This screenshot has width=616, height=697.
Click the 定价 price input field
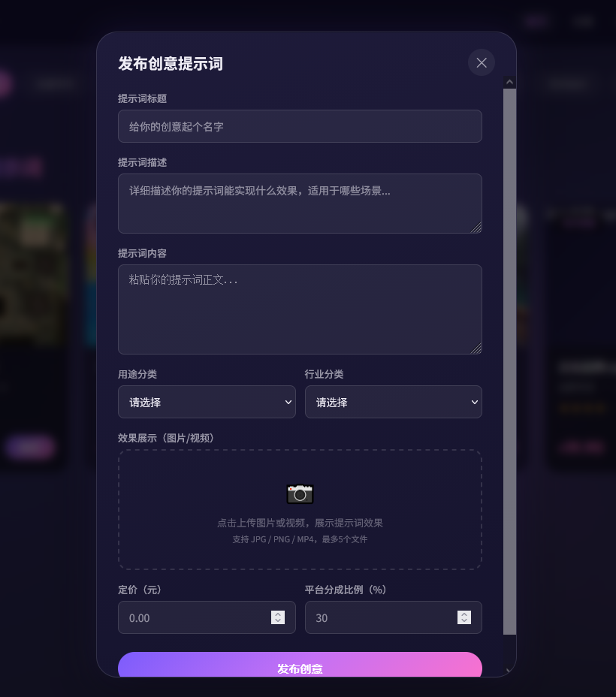pos(207,617)
